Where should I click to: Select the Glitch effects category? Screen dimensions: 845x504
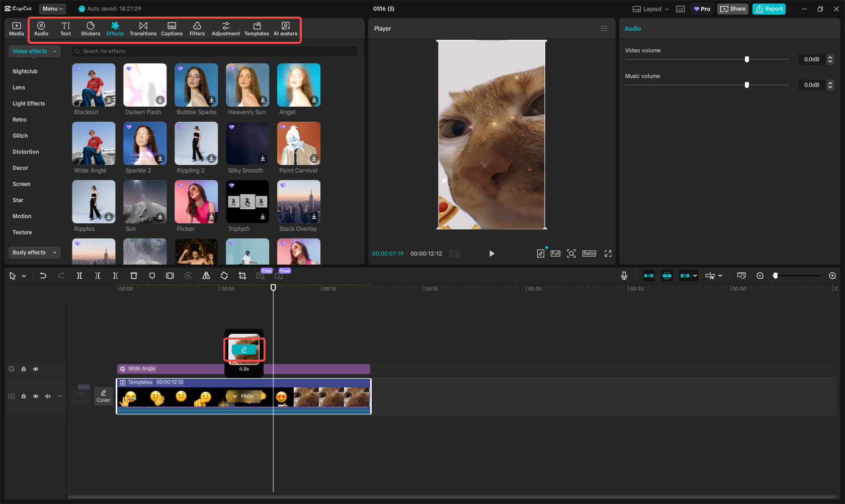coord(20,136)
